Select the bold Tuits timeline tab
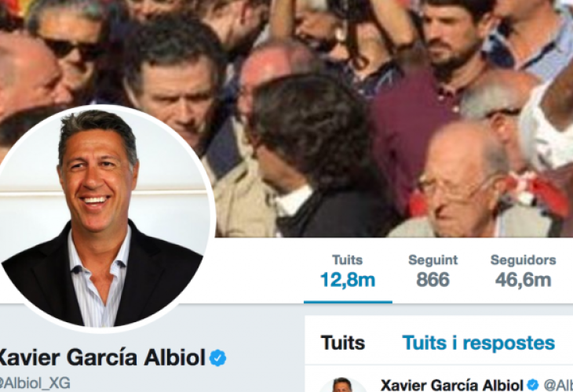This screenshot has width=573, height=392. [343, 343]
